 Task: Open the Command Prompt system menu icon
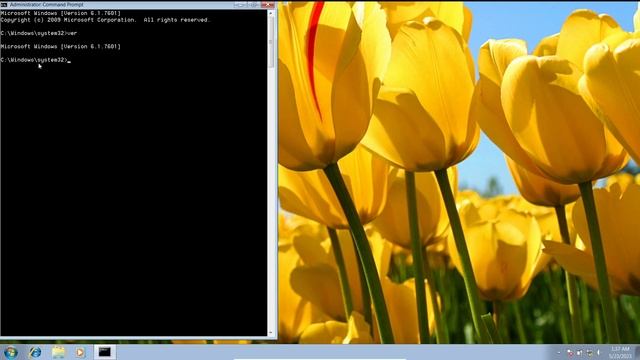(x=4, y=4)
